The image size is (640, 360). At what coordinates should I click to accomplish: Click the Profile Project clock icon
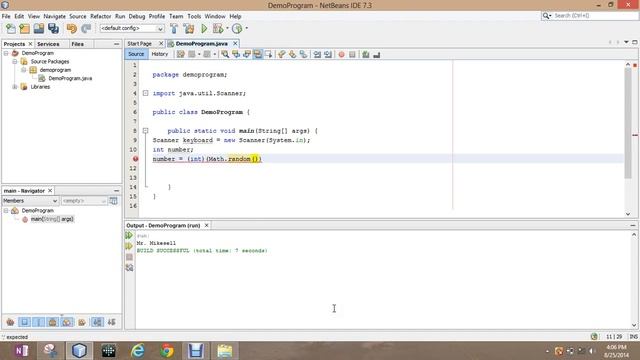[x=237, y=29]
